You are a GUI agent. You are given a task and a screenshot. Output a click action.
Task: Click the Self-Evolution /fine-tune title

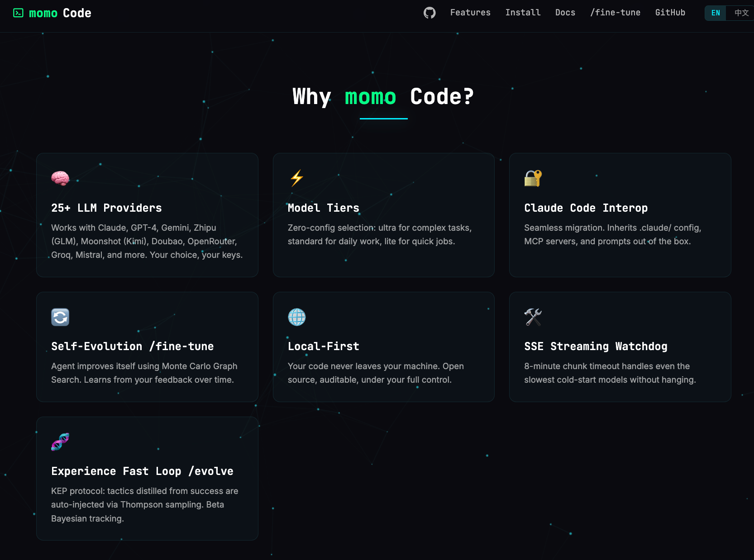pos(132,346)
